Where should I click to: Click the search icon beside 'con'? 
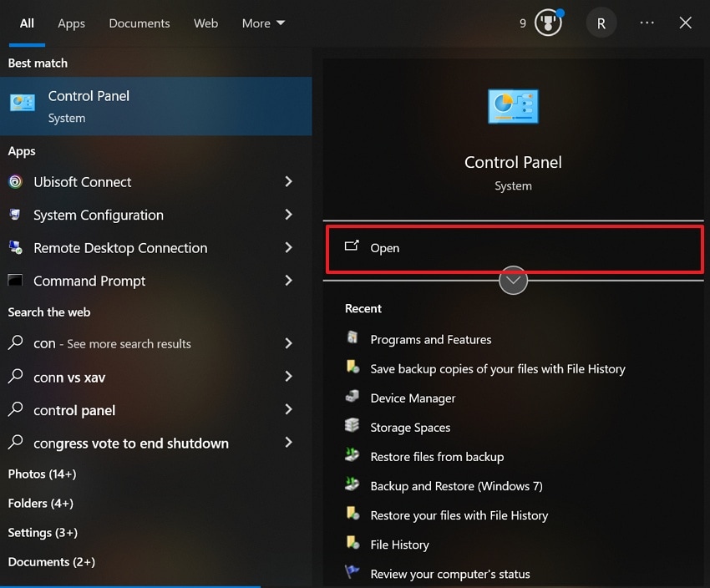(15, 342)
